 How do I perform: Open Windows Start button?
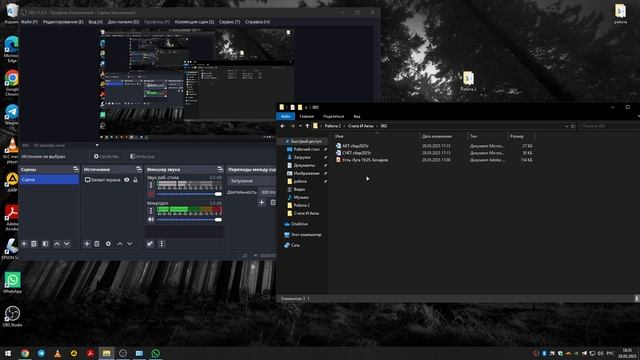8,353
